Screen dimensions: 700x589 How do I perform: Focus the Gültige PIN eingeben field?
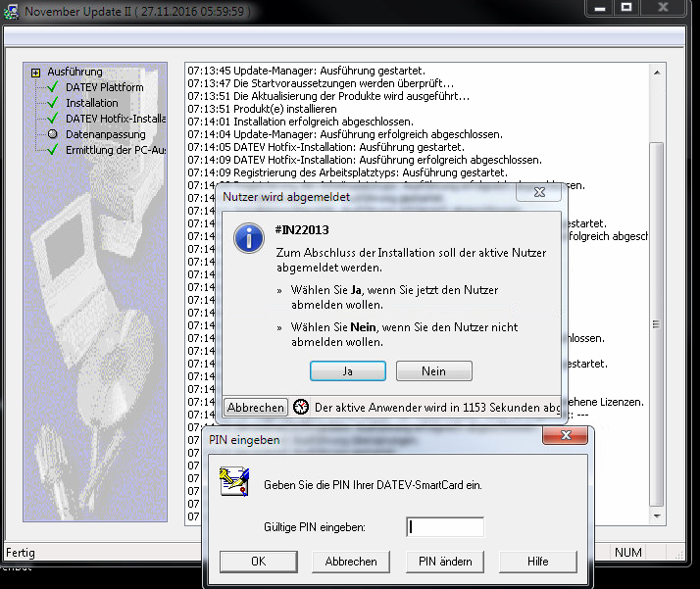(x=444, y=527)
